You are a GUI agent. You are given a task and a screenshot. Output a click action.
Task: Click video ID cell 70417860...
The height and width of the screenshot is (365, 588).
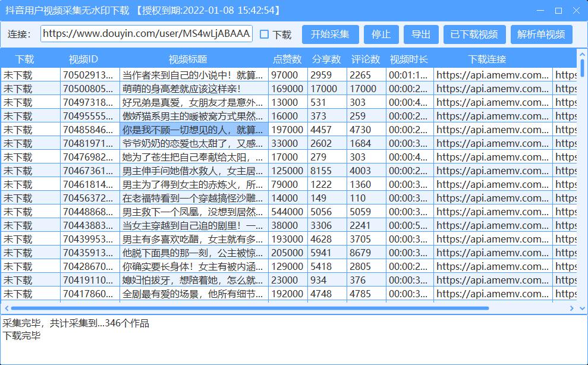90,294
